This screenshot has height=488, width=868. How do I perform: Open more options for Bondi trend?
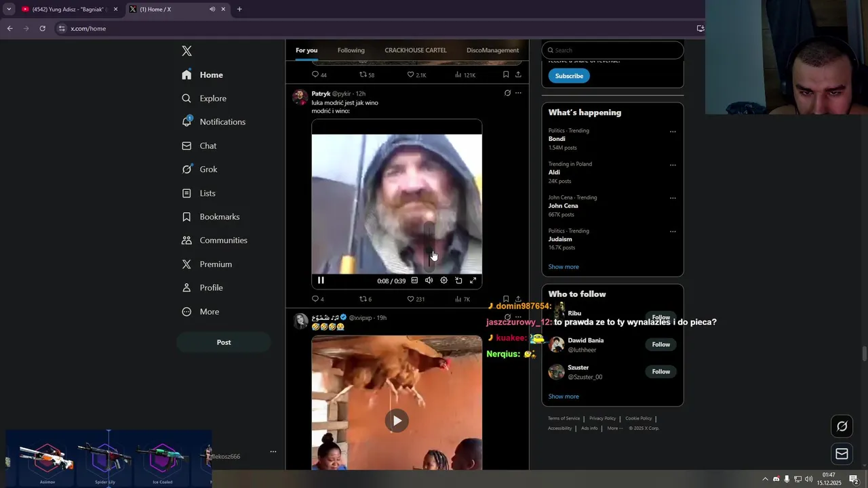tap(673, 131)
